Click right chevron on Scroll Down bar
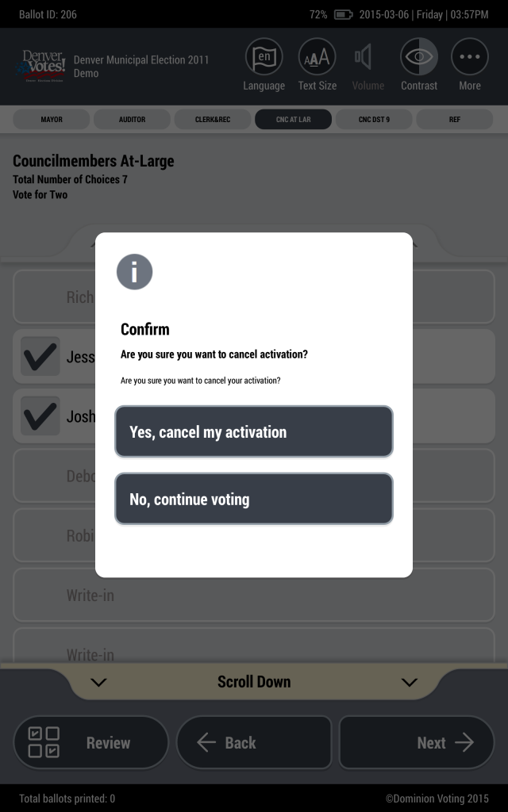Screen dimensions: 508x812 pos(409,682)
